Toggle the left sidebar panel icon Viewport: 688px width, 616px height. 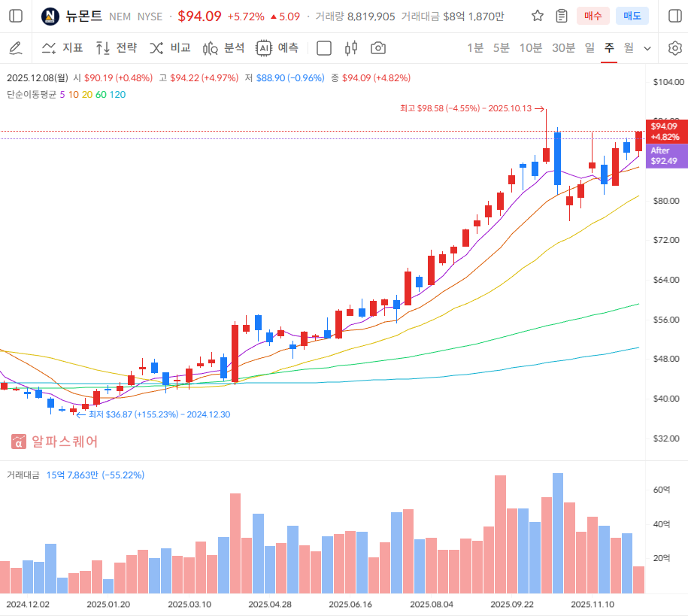click(16, 16)
